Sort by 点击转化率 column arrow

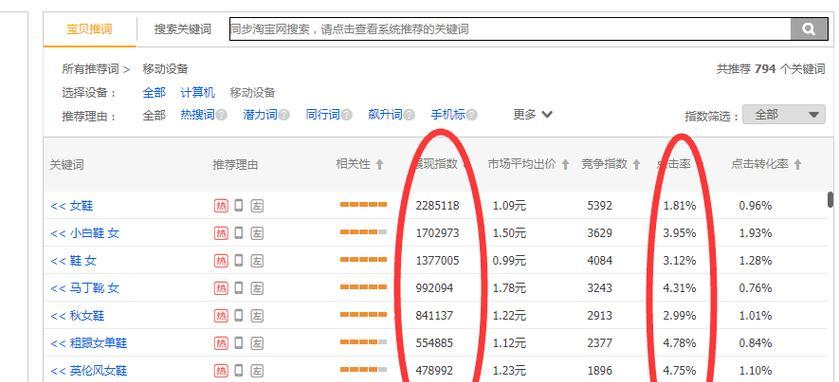[797, 165]
